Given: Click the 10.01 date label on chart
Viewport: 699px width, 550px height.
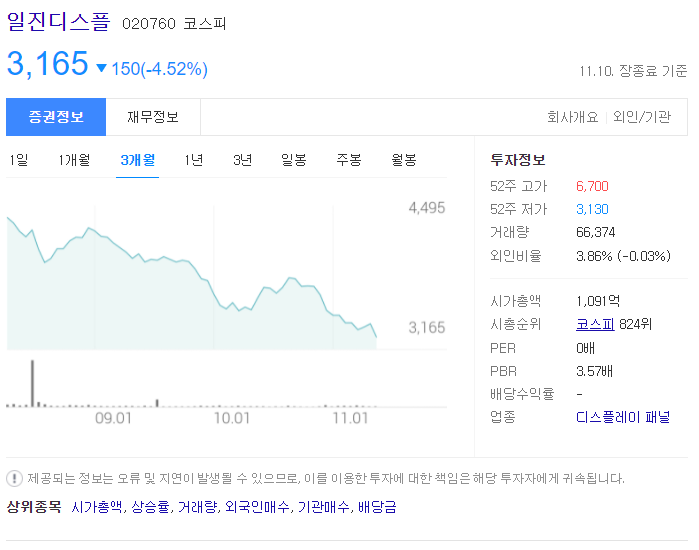Looking at the screenshot, I should pyautogui.click(x=232, y=418).
